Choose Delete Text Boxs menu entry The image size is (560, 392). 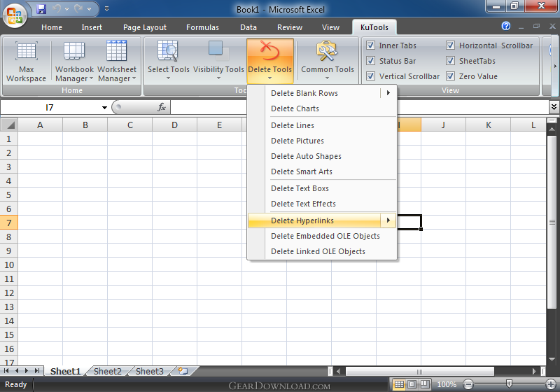[x=323, y=188]
